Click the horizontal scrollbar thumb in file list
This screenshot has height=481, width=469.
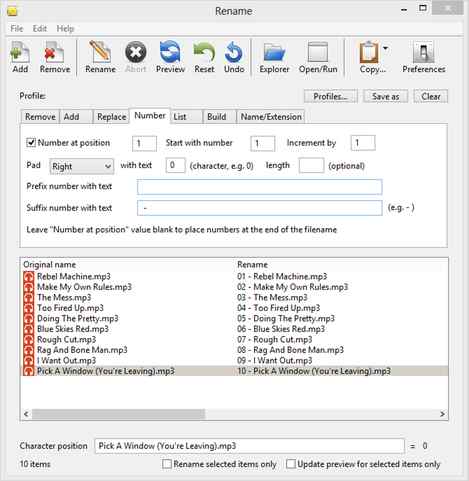(118, 414)
